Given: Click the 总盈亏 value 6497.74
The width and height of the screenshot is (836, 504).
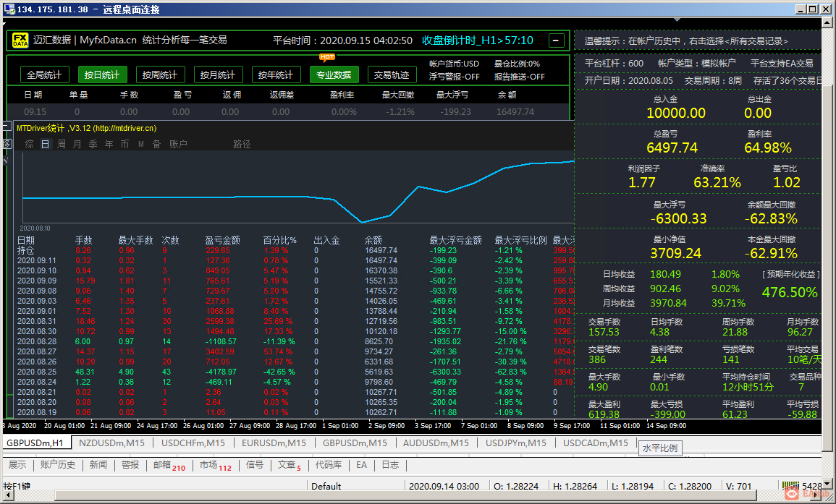Looking at the screenshot, I should tap(672, 148).
